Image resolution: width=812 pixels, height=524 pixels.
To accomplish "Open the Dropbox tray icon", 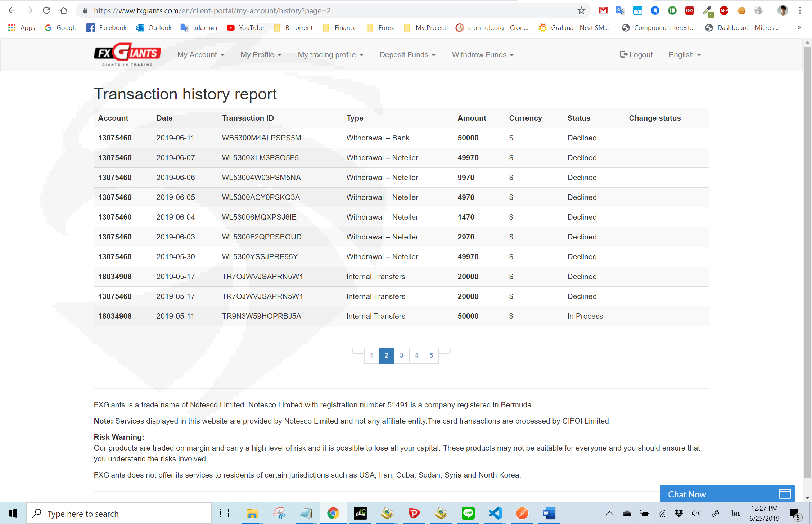I will (679, 513).
